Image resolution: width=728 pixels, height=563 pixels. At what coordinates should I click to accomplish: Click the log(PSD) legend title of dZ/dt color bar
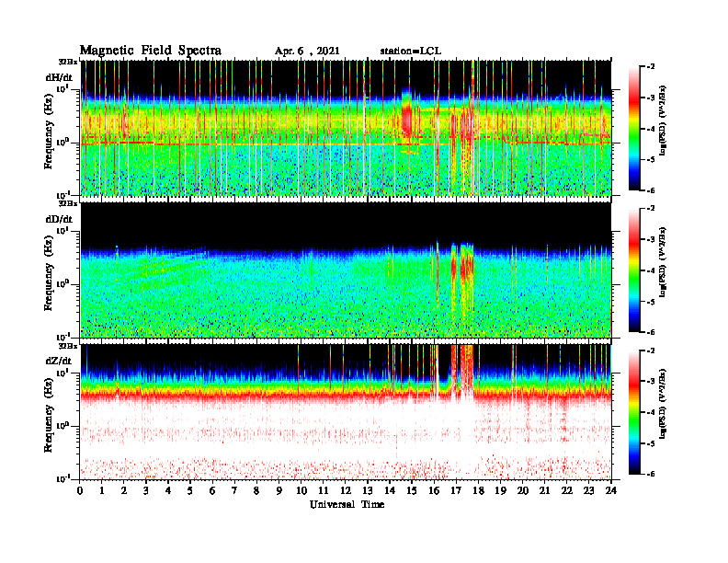pyautogui.click(x=663, y=404)
